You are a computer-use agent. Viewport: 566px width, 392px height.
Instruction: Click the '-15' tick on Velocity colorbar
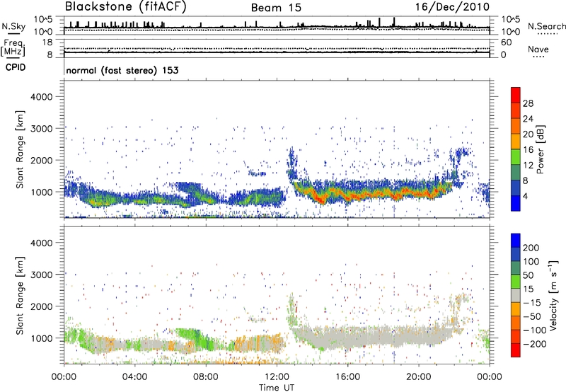532,303
